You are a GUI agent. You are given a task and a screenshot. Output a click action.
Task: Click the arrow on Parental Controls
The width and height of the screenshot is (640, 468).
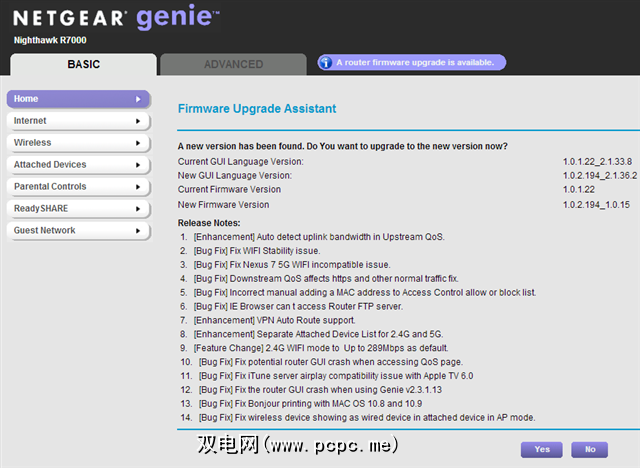pyautogui.click(x=138, y=187)
